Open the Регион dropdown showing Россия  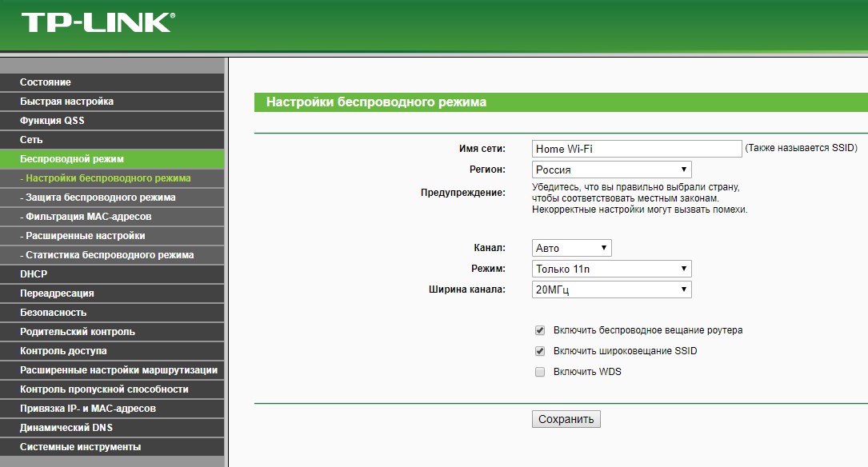611,170
